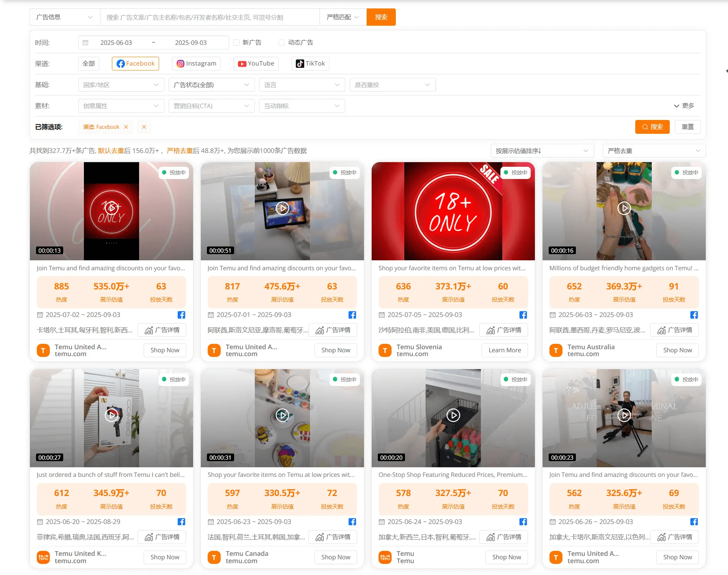Open 广告详情 for the 885 热度 card
The image size is (728, 575).
[x=162, y=330]
